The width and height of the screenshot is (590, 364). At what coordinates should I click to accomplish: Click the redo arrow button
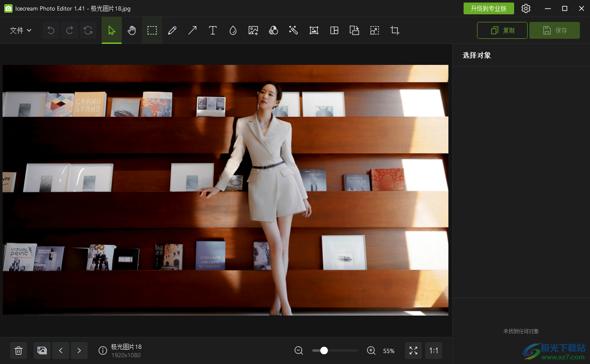pyautogui.click(x=70, y=30)
